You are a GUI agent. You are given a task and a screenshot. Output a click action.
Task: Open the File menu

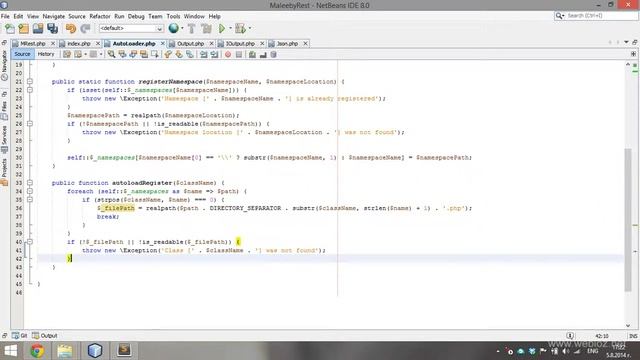[x=5, y=16]
